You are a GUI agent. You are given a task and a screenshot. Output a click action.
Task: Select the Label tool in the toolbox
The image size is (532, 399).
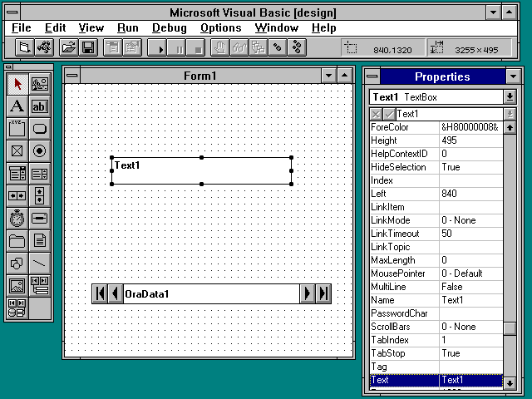[17, 106]
